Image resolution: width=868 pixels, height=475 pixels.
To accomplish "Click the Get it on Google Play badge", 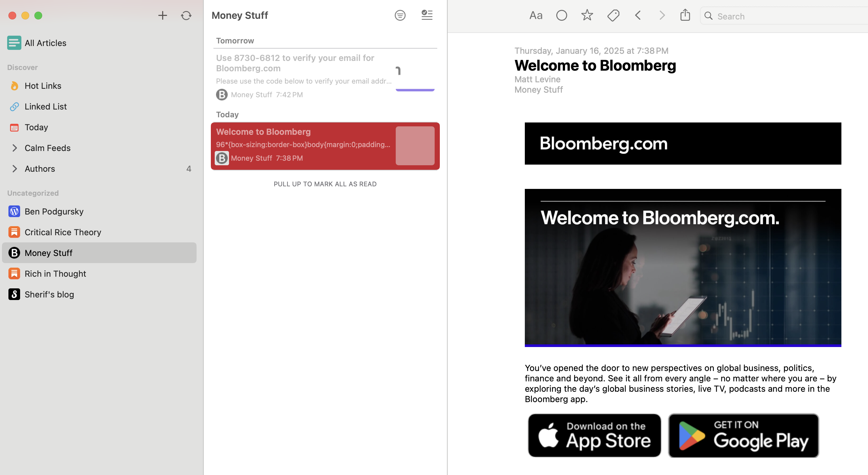I will (x=743, y=435).
